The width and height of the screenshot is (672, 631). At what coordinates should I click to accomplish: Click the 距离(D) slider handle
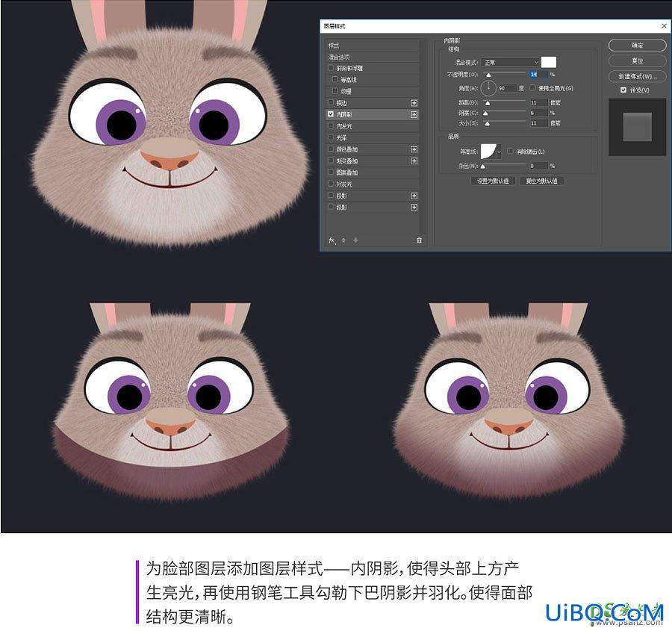[488, 103]
